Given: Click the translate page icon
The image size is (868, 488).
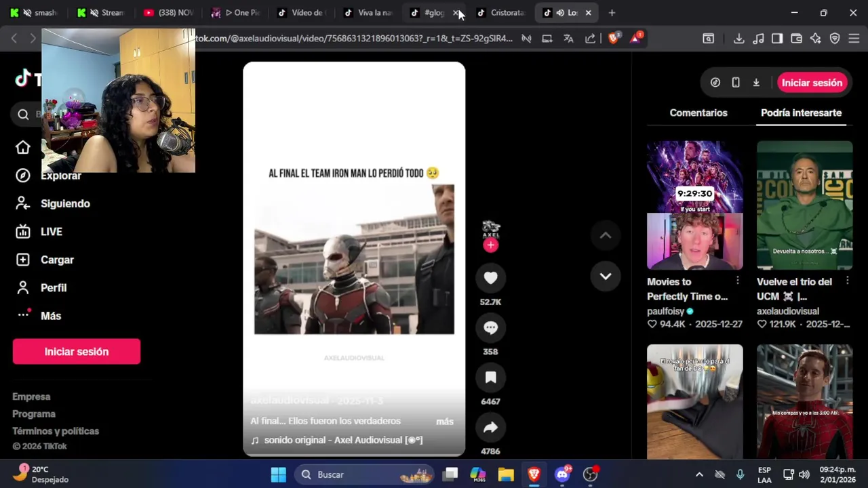Looking at the screenshot, I should [x=568, y=39].
